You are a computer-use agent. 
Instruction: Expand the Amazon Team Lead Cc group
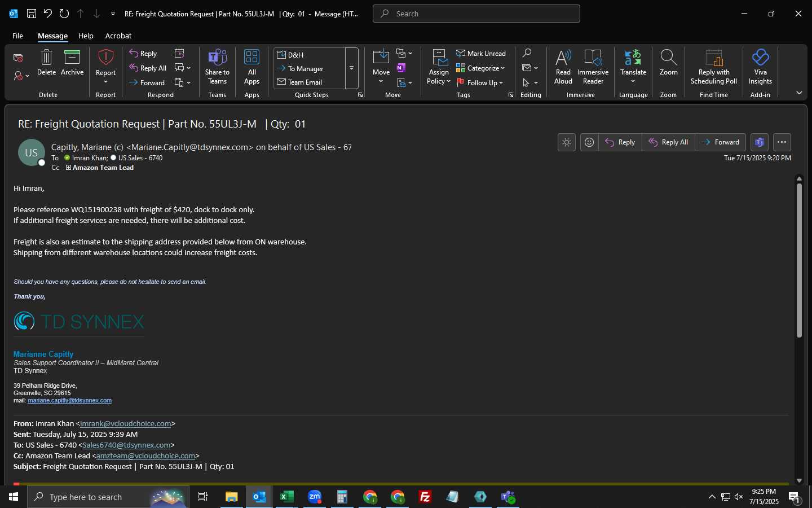coord(68,168)
